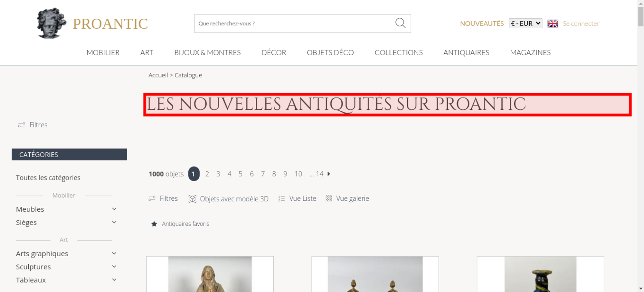Click the search magnifier icon
This screenshot has height=292, width=644.
tap(400, 23)
